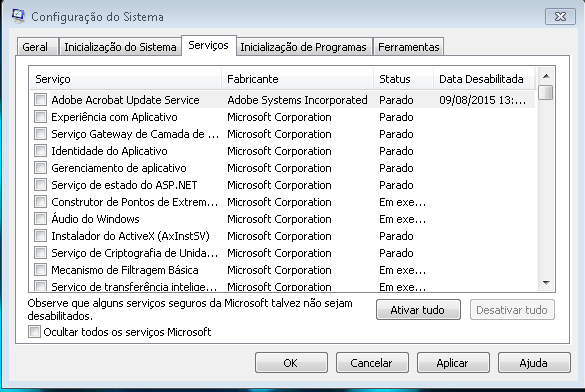Open help with the Ajuda button
This screenshot has width=585, height=392.
coord(534,363)
